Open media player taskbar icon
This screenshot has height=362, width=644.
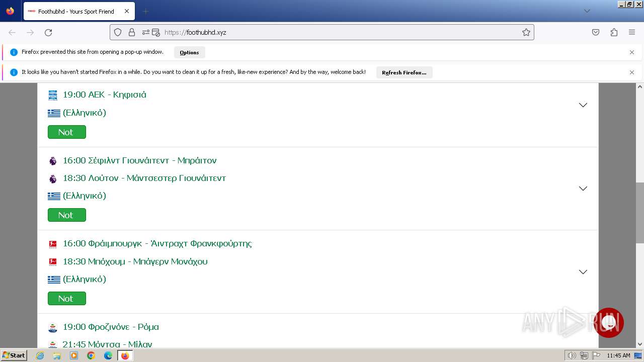pyautogui.click(x=74, y=355)
